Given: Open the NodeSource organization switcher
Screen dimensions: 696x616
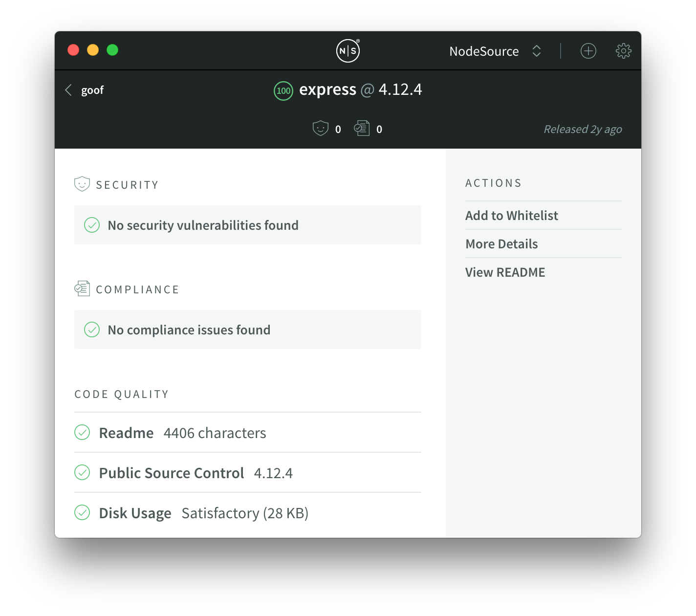Looking at the screenshot, I should (495, 51).
